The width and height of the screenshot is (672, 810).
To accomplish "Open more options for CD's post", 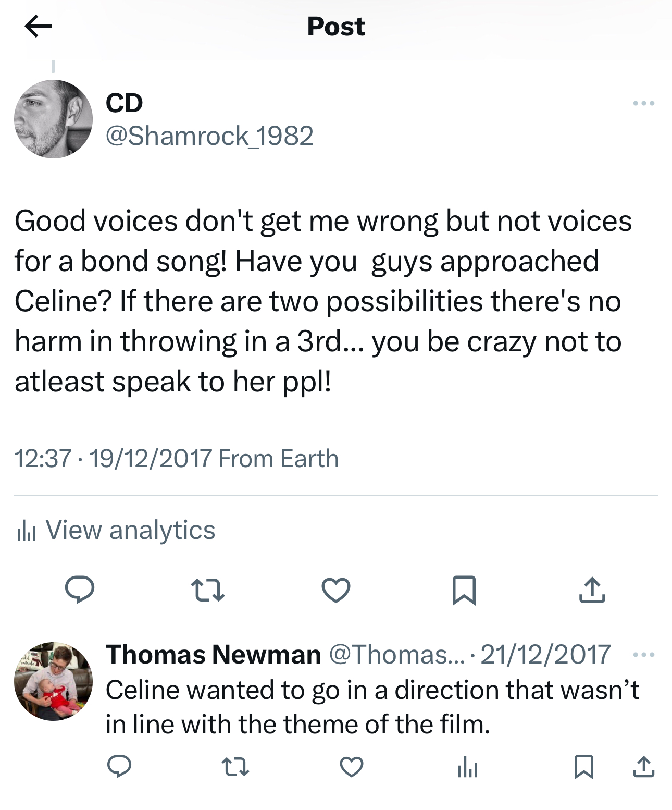I will pyautogui.click(x=643, y=103).
